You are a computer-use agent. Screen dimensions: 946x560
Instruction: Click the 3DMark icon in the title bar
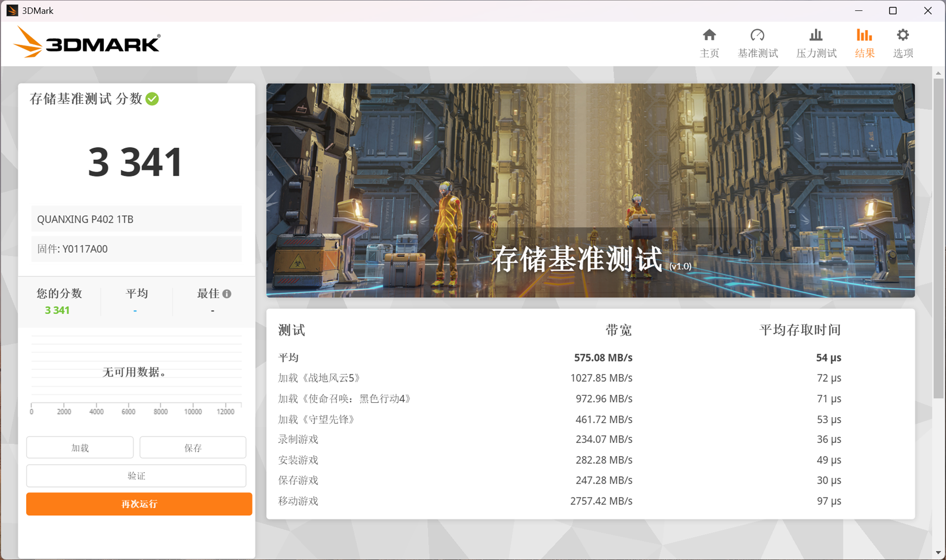pyautogui.click(x=12, y=10)
